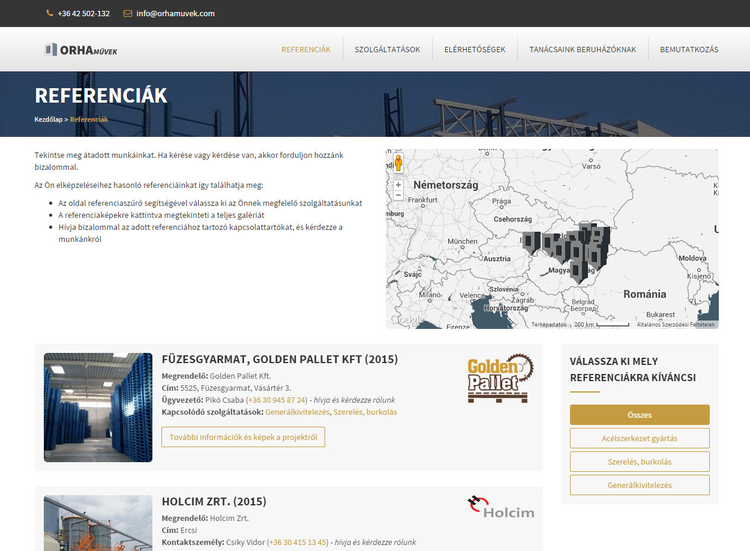Click További információk és képek a projektről
Screen dimensions: 750x551
tap(243, 437)
